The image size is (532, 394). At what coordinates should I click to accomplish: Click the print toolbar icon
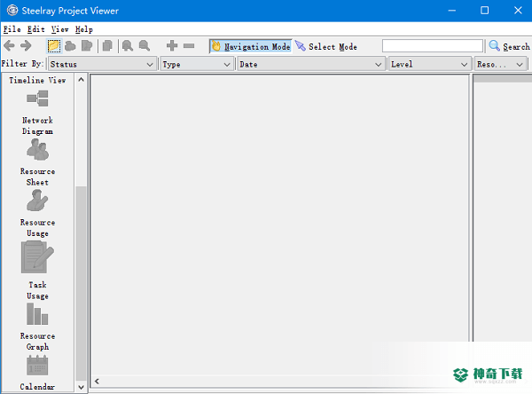tap(70, 46)
